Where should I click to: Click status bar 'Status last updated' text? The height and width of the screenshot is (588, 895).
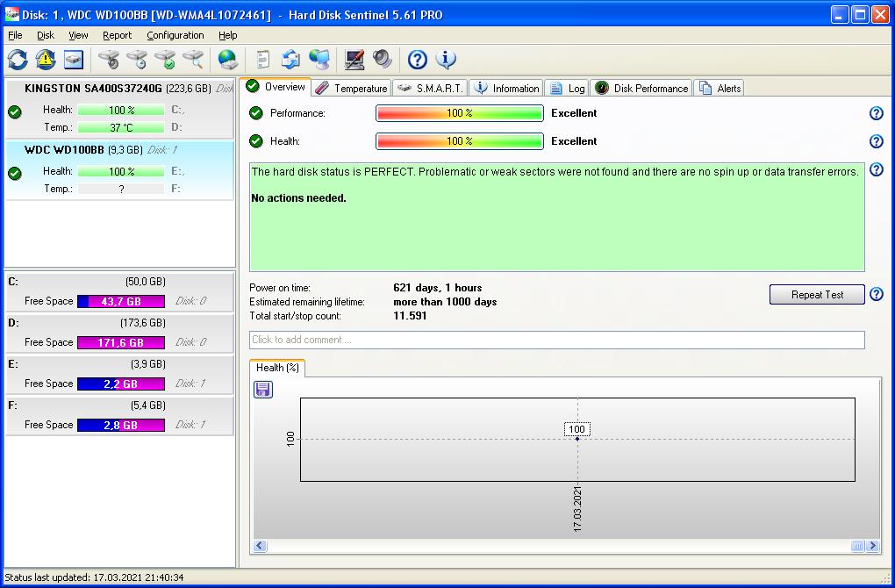coord(94,577)
